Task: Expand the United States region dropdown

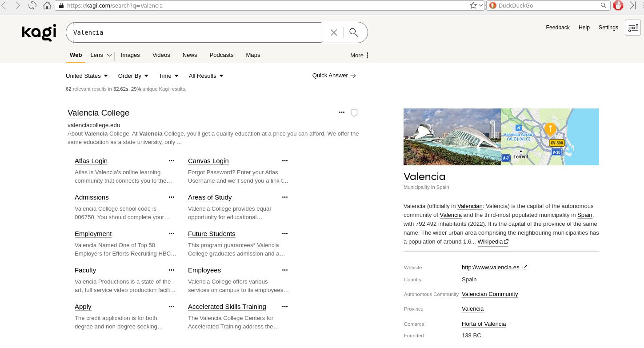Action: (87, 76)
